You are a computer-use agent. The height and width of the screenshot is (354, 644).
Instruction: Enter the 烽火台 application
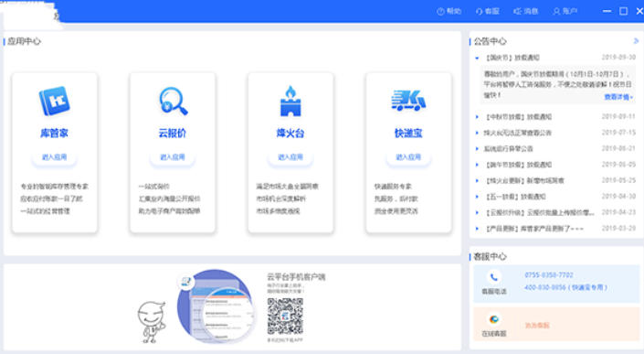[x=290, y=157]
